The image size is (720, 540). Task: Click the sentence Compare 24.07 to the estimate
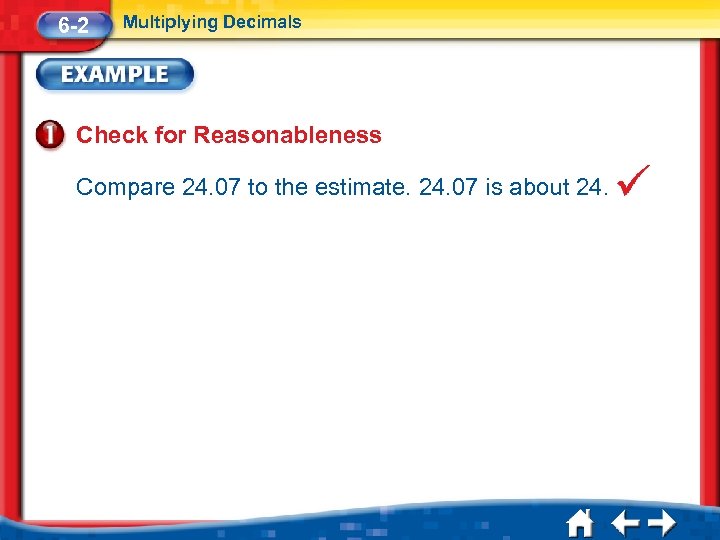click(x=243, y=187)
